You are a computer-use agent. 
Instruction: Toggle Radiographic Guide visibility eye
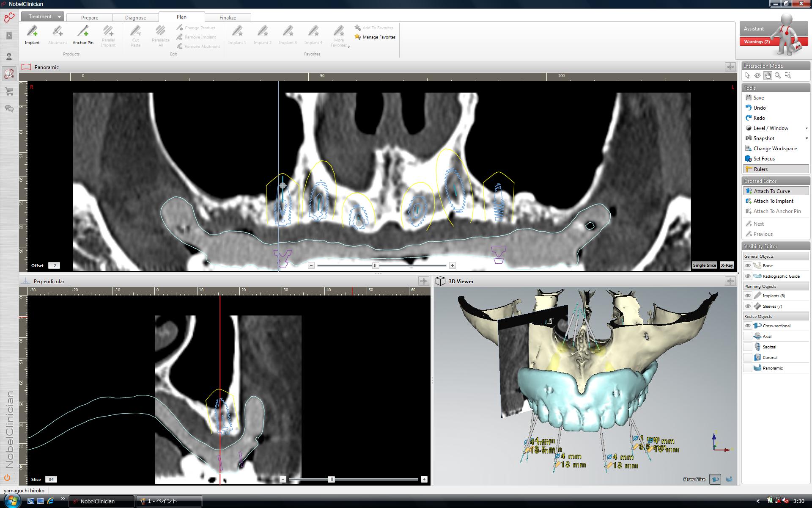748,276
